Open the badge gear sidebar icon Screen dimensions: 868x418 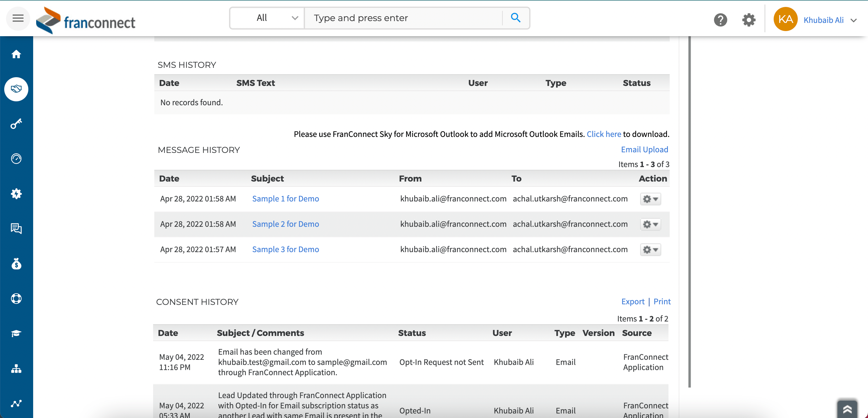pyautogui.click(x=16, y=194)
